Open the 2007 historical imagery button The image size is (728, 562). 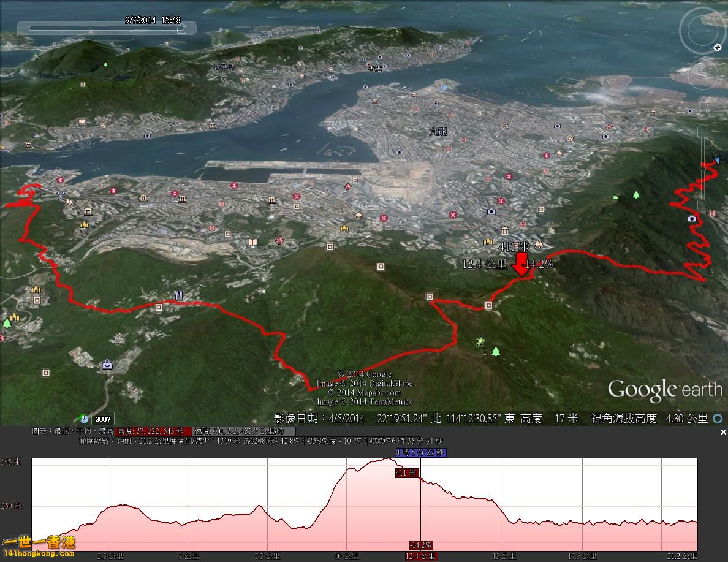(102, 420)
